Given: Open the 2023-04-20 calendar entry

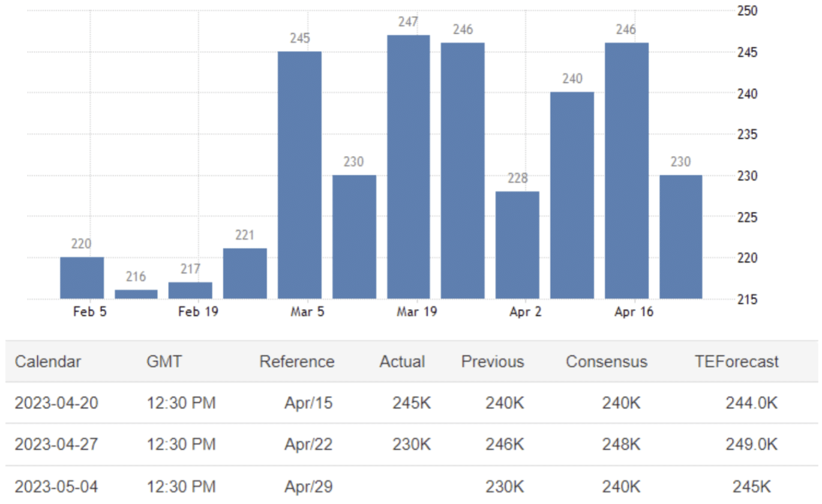Looking at the screenshot, I should (x=56, y=403).
